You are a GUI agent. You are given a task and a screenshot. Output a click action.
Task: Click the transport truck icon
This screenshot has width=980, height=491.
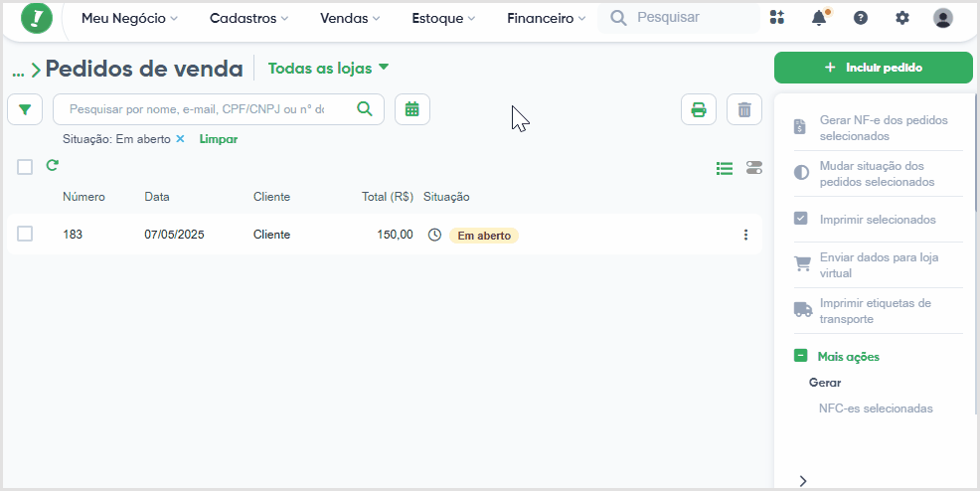[803, 310]
